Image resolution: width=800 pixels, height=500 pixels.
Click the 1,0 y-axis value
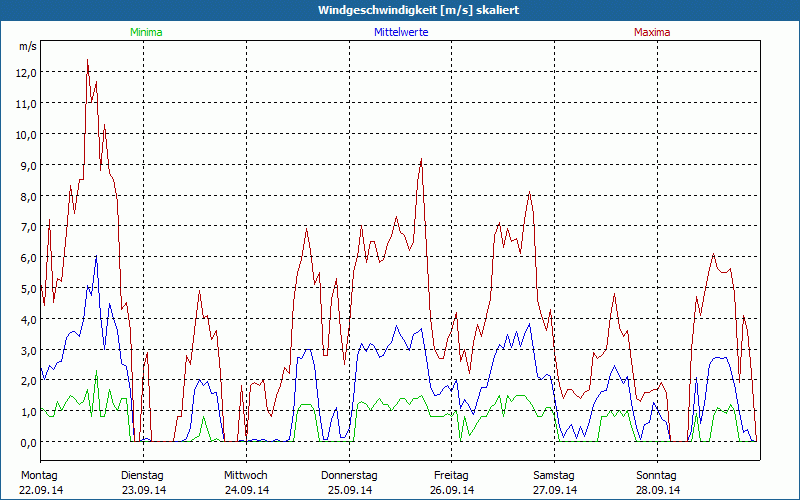click(x=29, y=412)
